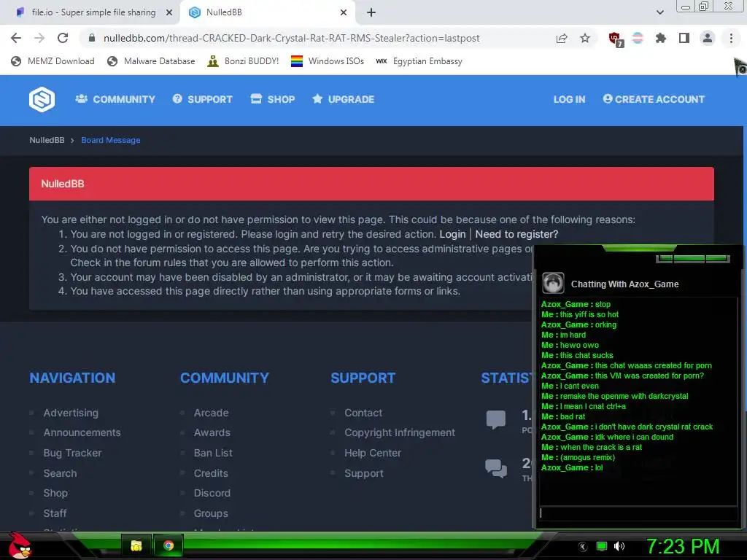Open the SUPPORT navigation menu
Image resolution: width=747 pixels, height=560 pixels.
click(x=203, y=99)
